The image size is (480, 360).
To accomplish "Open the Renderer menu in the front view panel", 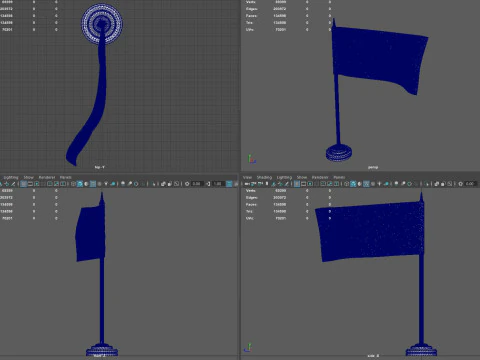I will (x=47, y=177).
